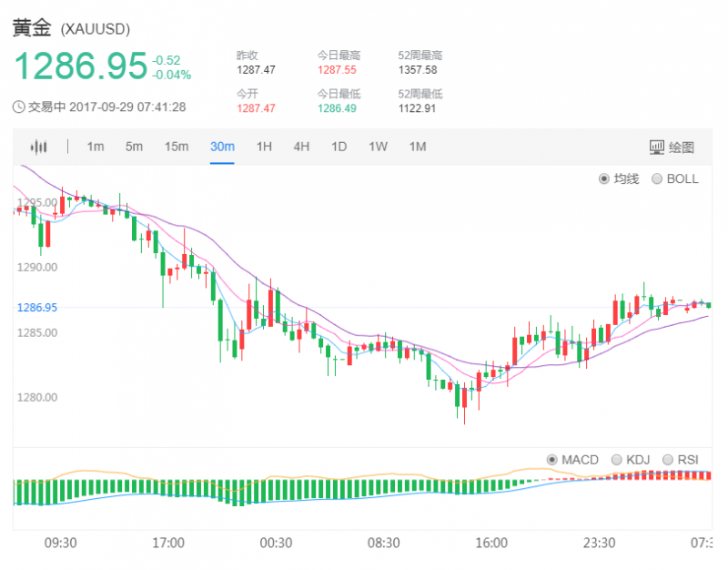Select the 30m timeframe tab
728x570 pixels.
click(222, 147)
